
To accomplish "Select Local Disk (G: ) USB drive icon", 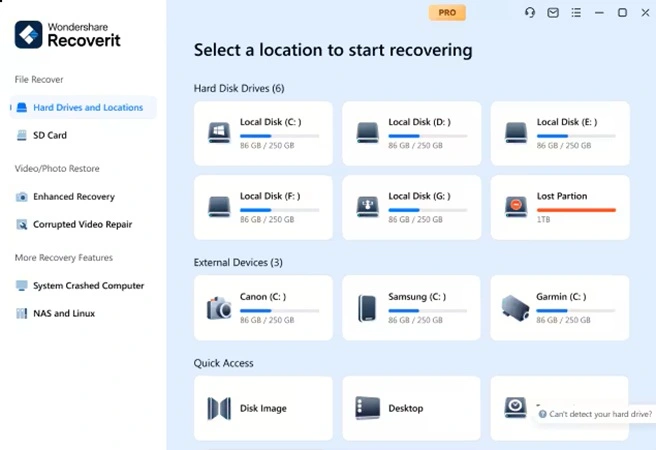I will coord(368,207).
